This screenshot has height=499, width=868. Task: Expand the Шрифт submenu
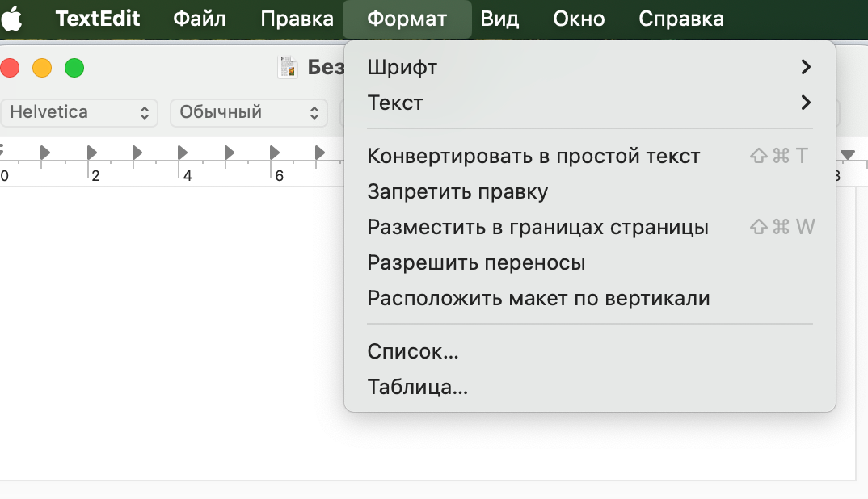pyautogui.click(x=589, y=67)
